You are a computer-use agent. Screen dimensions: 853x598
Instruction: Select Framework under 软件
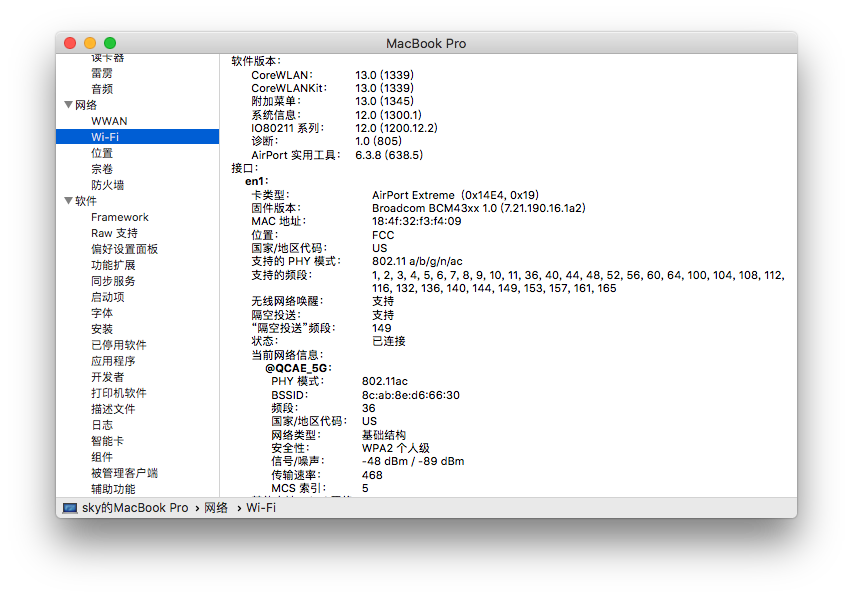point(120,217)
